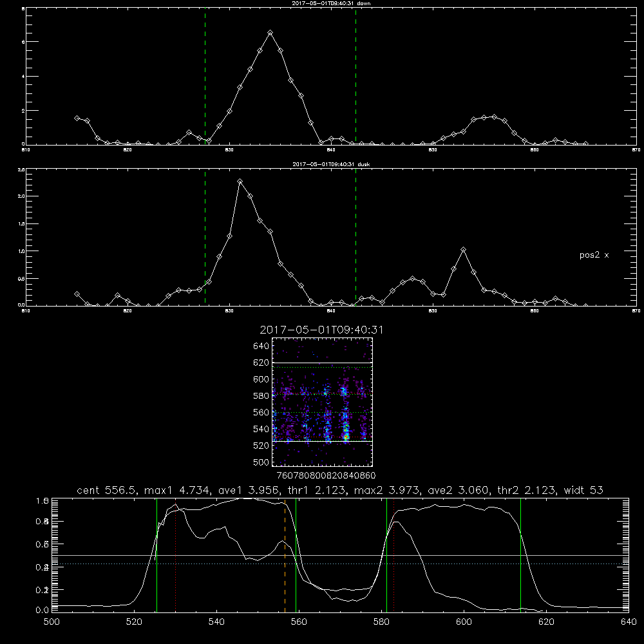The height and width of the screenshot is (644, 644).
Task: Click the green solid line near 581 in bottom plot
Action: click(386, 555)
